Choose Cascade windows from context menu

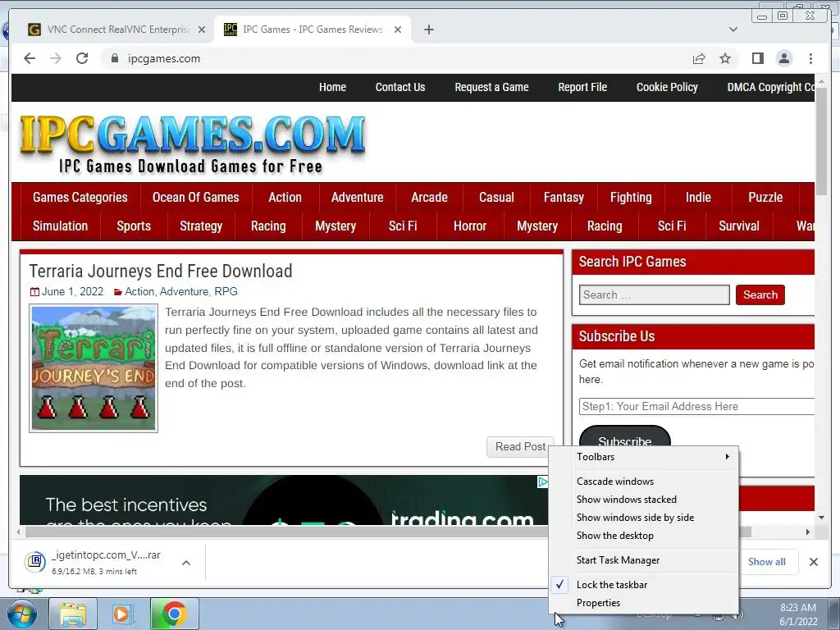point(645,481)
